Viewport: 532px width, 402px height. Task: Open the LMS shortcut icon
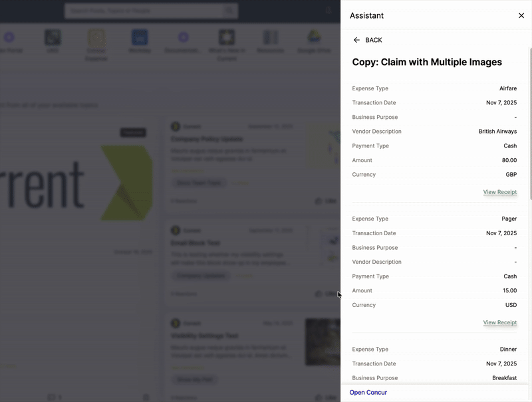(53, 38)
